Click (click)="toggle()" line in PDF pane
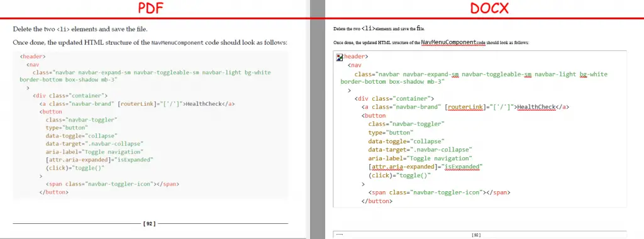Viewport: 644px width, 239px height. coord(75,167)
